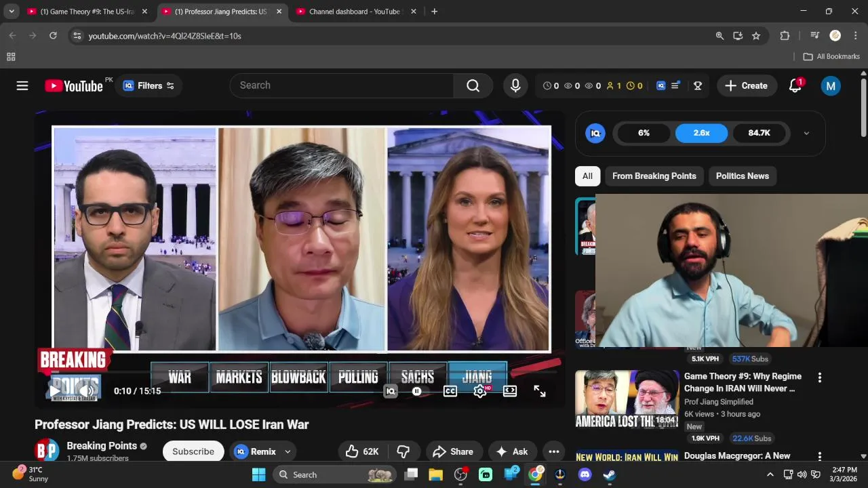Go to YouTube home via logo
Screen dimensions: 868x488
click(x=74, y=85)
